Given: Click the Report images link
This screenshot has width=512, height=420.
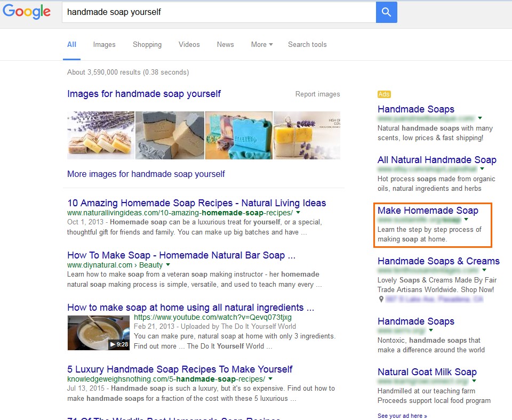Looking at the screenshot, I should [317, 94].
